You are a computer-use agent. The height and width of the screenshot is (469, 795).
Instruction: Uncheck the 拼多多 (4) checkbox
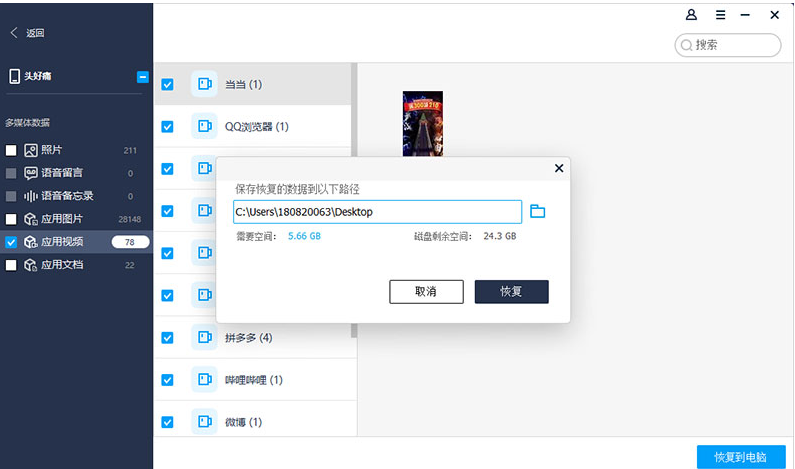pos(167,338)
